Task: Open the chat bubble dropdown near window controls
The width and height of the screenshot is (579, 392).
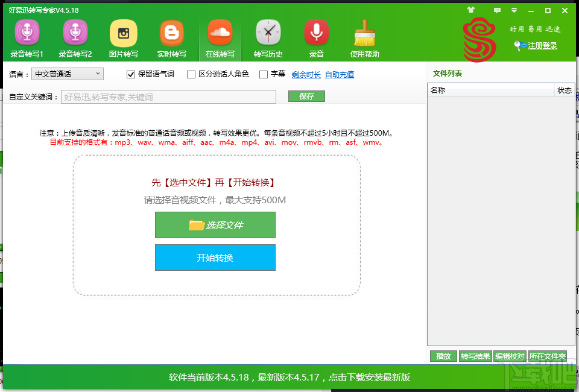Action: point(498,10)
